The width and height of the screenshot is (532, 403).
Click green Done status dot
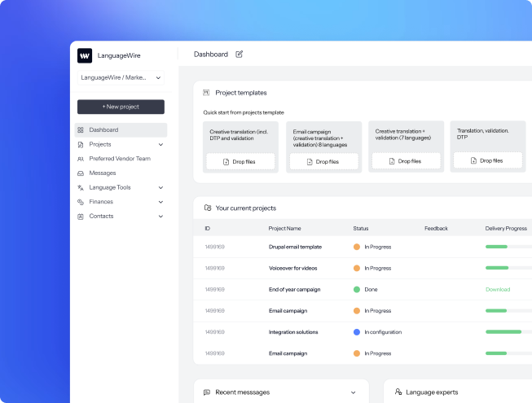click(357, 290)
